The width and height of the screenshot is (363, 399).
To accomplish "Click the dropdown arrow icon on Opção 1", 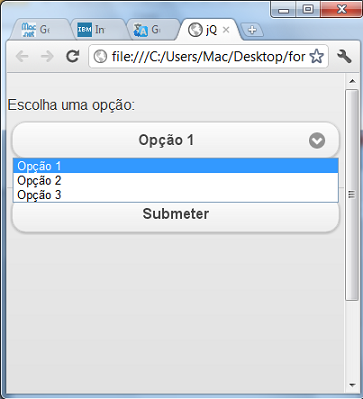I will click(317, 141).
